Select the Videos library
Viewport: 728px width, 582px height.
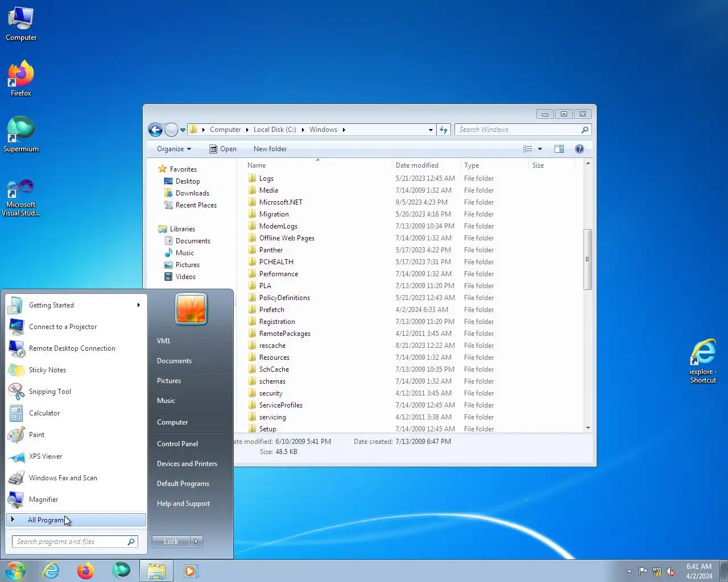(185, 277)
